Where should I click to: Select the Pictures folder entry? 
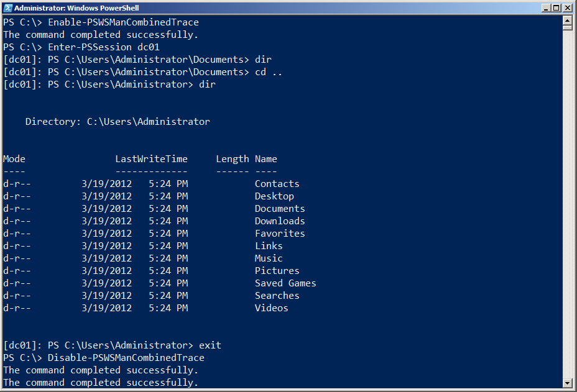[x=277, y=271]
